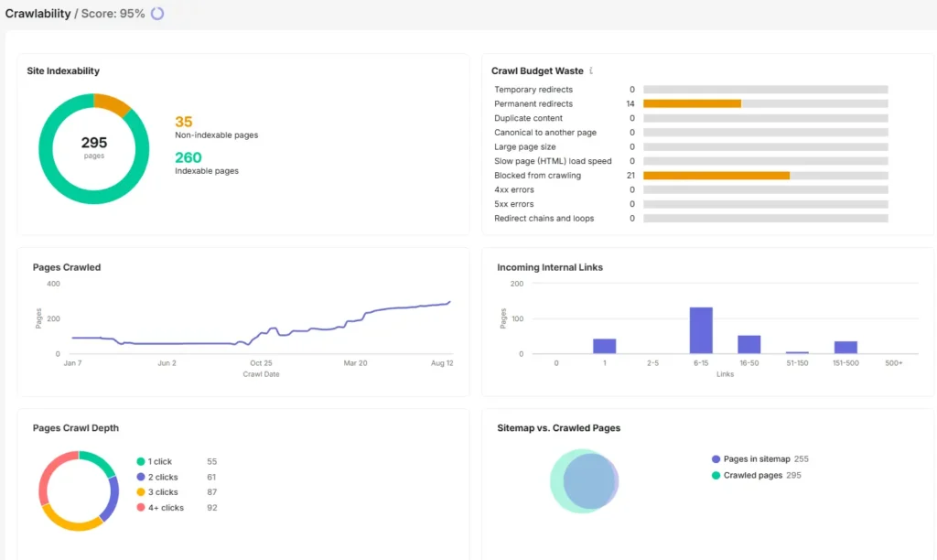Click the Crawled pages value 295
This screenshot has width=937, height=560.
[793, 475]
